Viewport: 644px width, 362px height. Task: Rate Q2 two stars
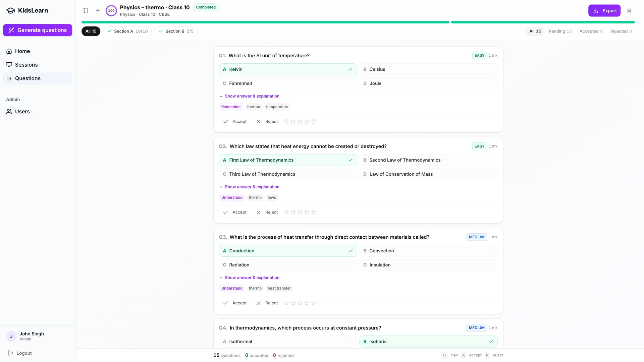click(293, 213)
